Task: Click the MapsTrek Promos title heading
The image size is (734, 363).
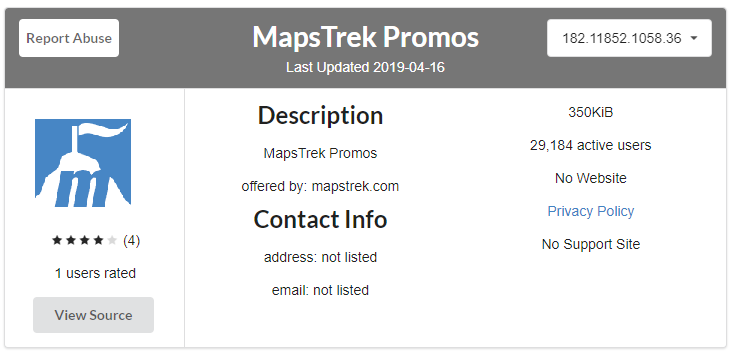Action: [x=366, y=37]
